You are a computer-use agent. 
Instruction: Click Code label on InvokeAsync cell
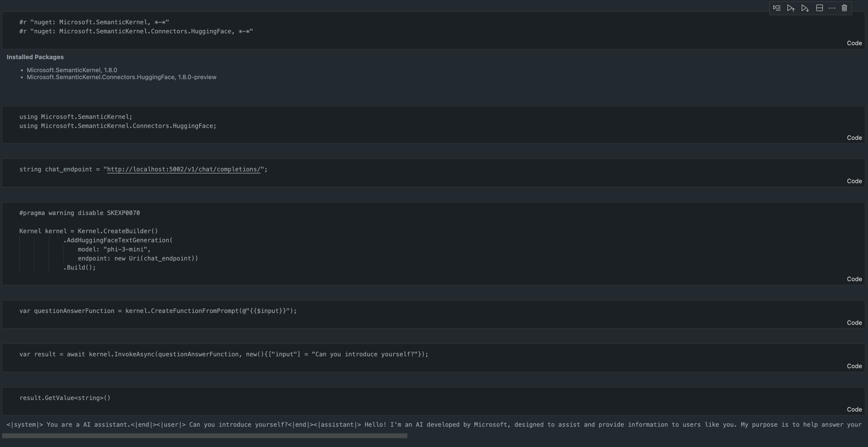pyautogui.click(x=854, y=366)
